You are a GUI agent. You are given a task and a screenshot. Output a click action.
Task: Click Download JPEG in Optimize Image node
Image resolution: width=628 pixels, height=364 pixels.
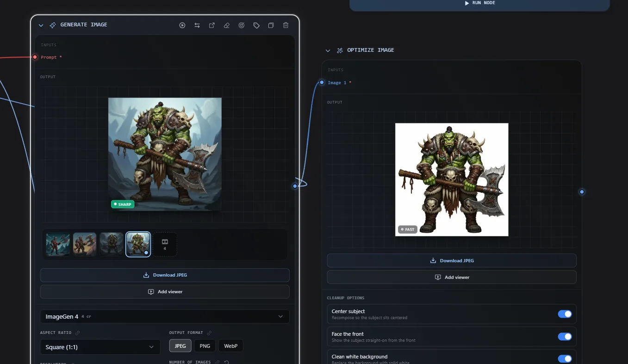pos(452,260)
